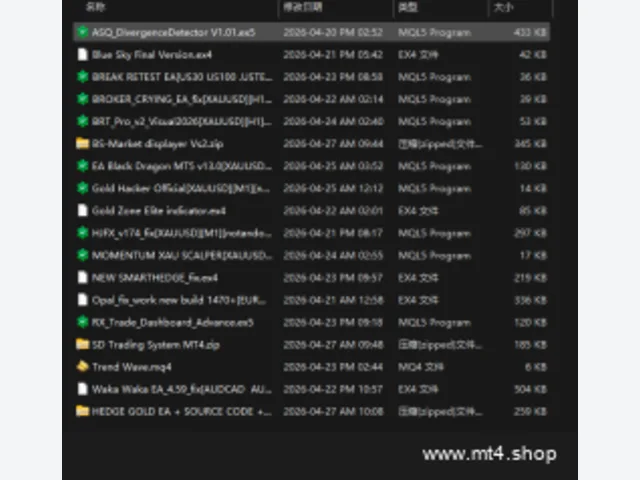640x480 pixels.
Task: Click the MQL5 icon beside ASQ_DivergenceDetector V1.01.ex5
Action: 82,32
